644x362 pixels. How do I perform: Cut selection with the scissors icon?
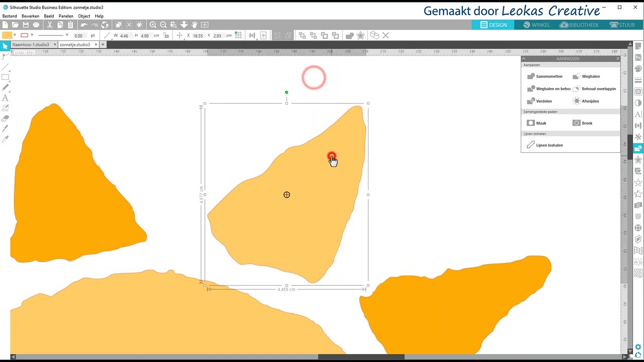50,25
